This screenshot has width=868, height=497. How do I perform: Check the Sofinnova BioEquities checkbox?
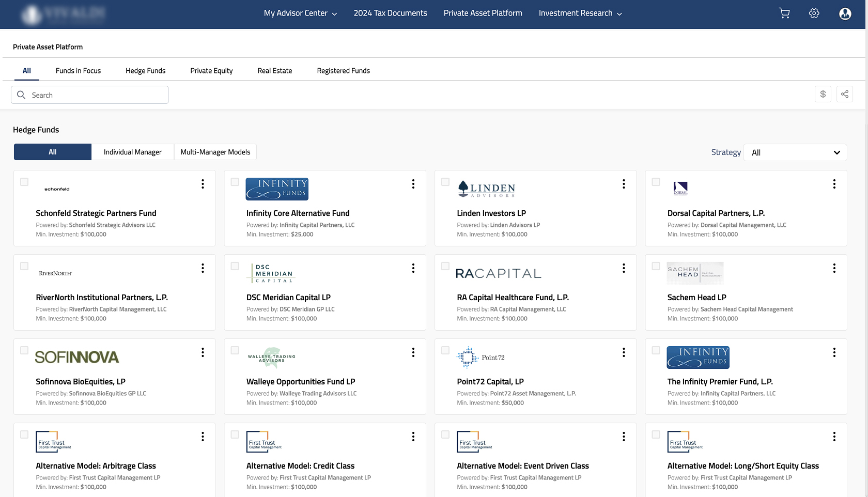(x=24, y=350)
